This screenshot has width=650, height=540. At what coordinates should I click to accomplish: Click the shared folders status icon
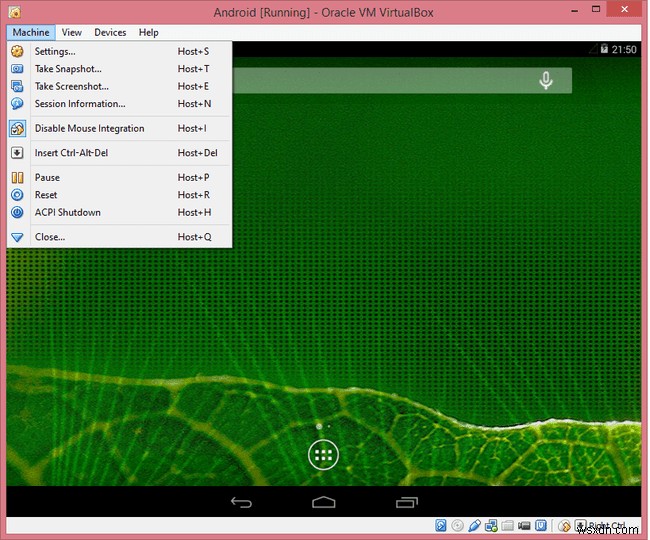(507, 525)
